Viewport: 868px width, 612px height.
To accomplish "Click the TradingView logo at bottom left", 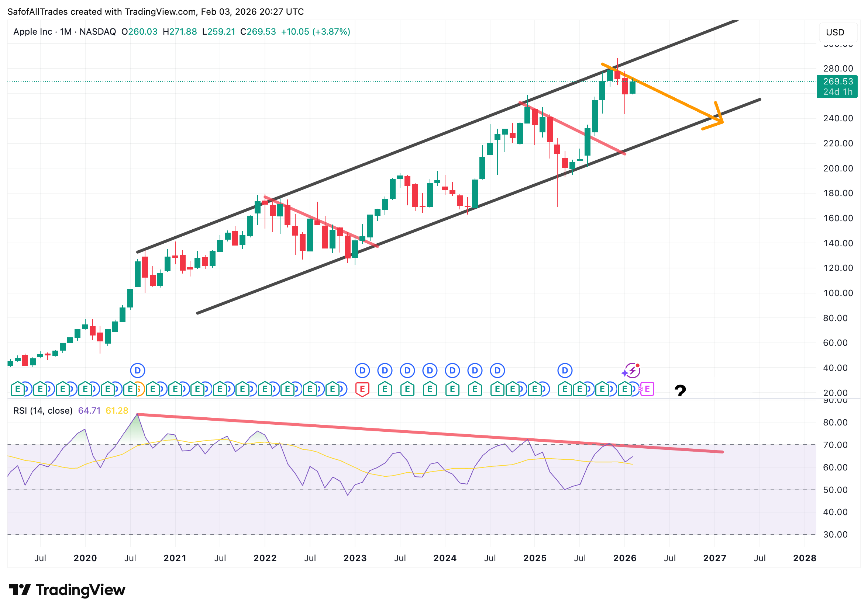I will click(67, 590).
